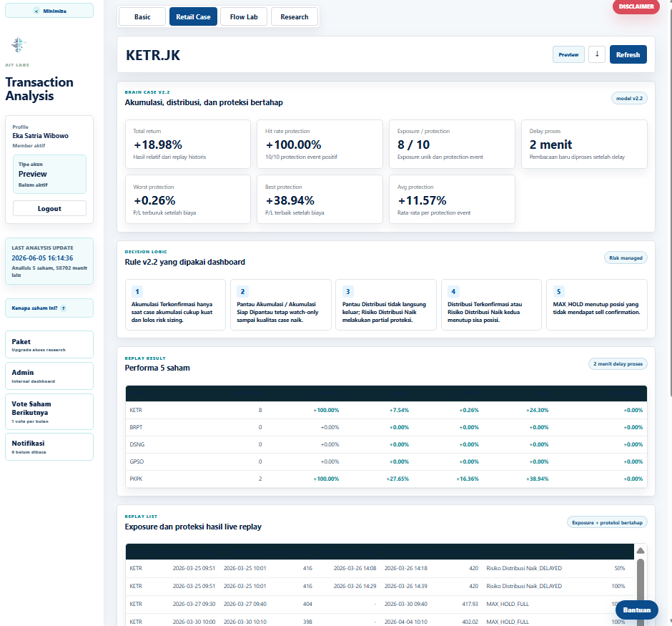Open the Research tab

click(x=295, y=16)
